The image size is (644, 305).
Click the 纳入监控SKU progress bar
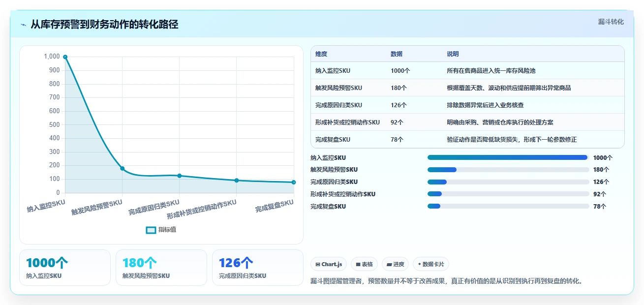[x=508, y=157]
